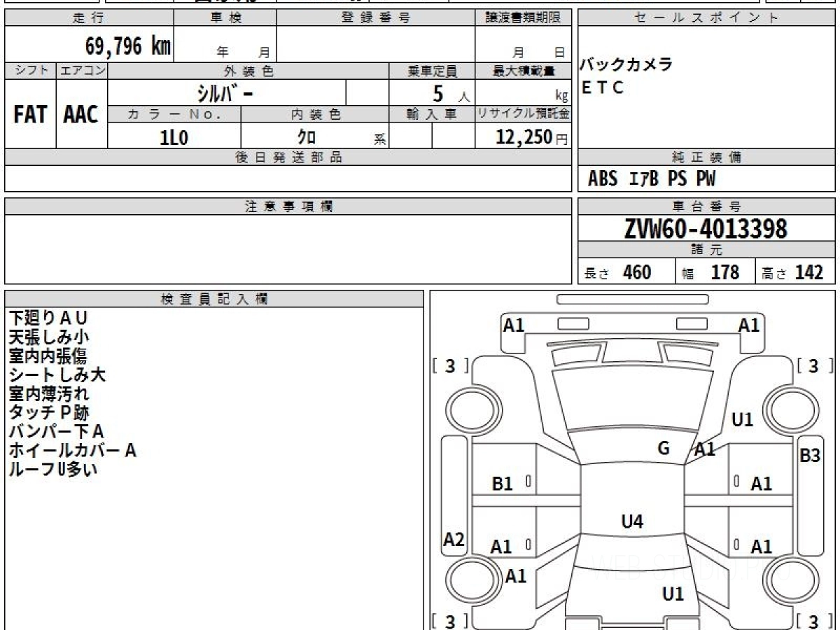The width and height of the screenshot is (840, 630).
Task: Click the シフト column header
Action: (30, 71)
